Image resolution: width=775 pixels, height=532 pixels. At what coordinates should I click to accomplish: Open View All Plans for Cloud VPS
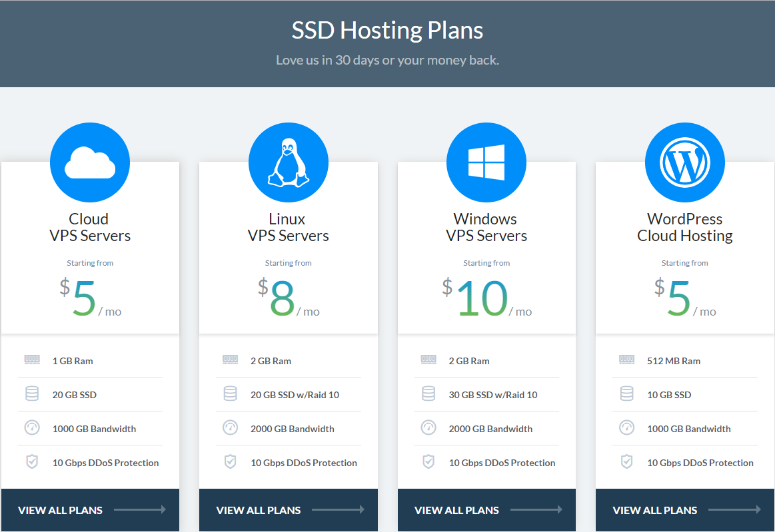[90, 510]
